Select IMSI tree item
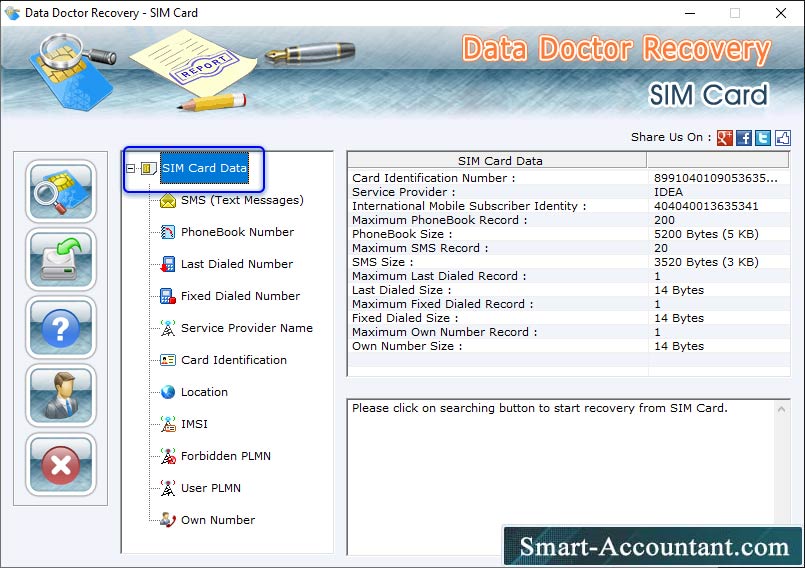The width and height of the screenshot is (805, 568). coord(194,424)
